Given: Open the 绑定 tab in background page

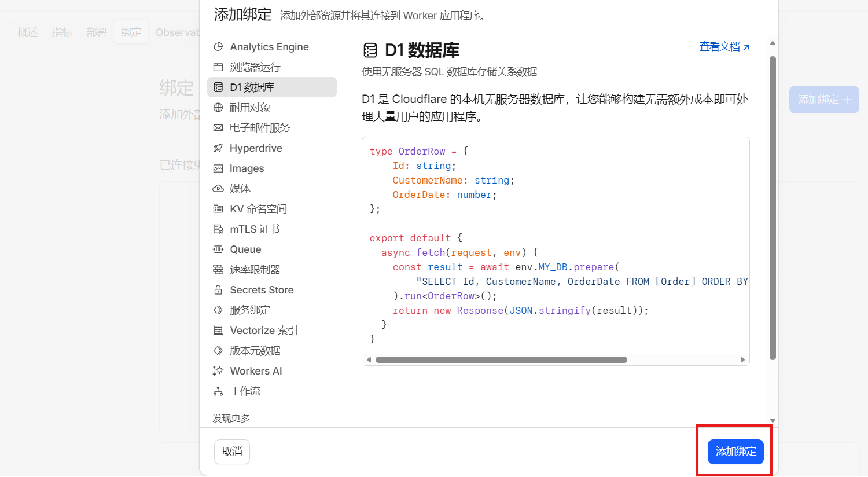Looking at the screenshot, I should (x=131, y=32).
